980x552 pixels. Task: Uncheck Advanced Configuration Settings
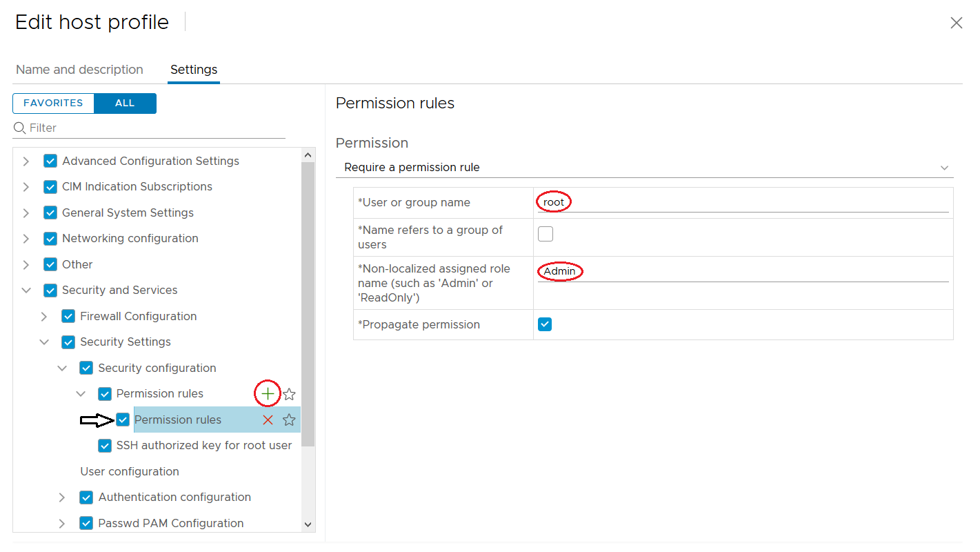pos(50,160)
